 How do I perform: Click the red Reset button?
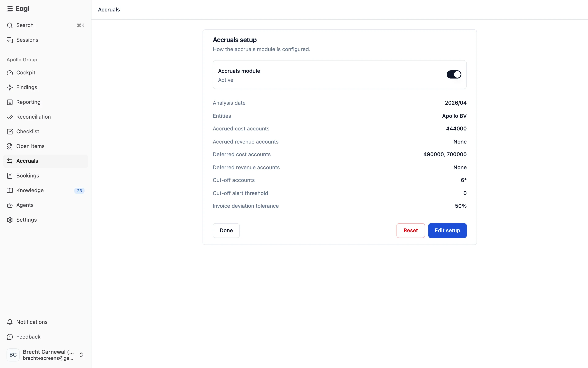click(x=410, y=230)
